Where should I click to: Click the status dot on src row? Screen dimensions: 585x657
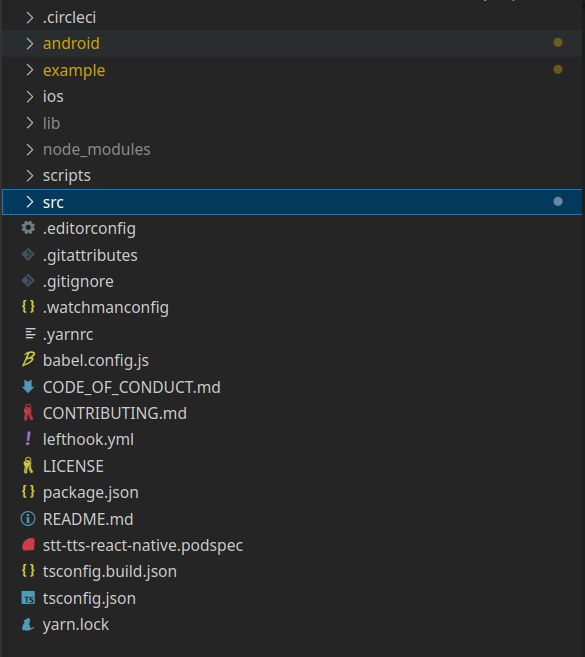(x=558, y=202)
